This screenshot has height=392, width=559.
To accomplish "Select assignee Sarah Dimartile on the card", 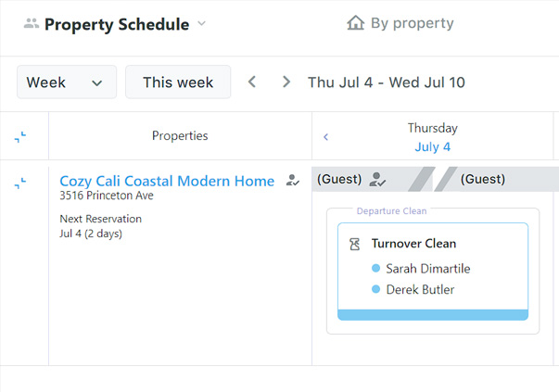I will point(427,269).
